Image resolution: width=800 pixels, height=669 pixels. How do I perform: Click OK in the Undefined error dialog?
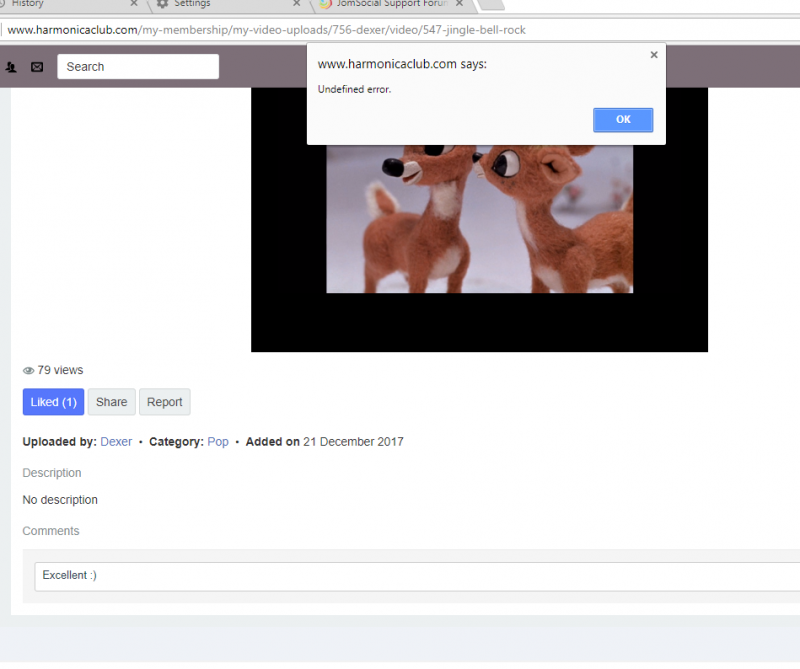coord(622,120)
